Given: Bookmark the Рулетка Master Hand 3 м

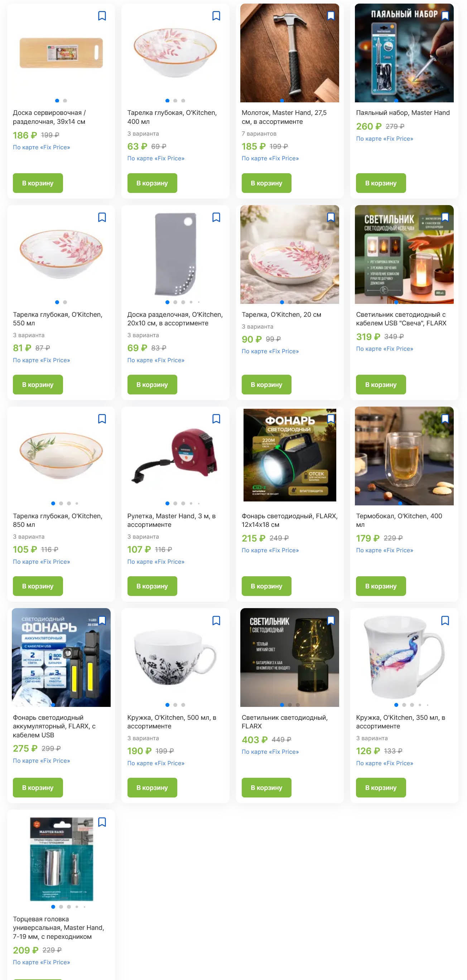Looking at the screenshot, I should tap(216, 419).
